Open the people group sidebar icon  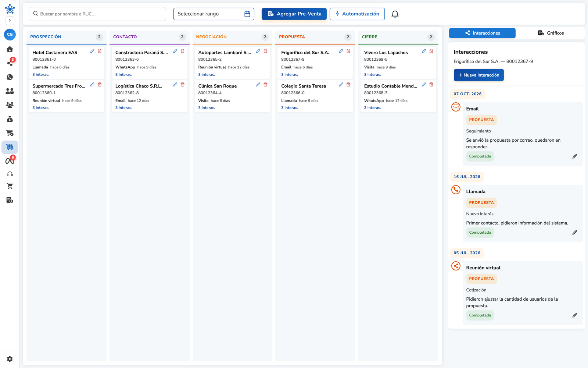(x=10, y=105)
